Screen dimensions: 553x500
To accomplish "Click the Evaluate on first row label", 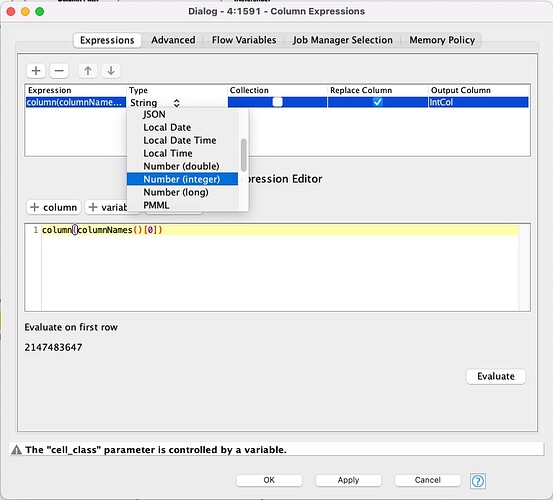I will [71, 327].
